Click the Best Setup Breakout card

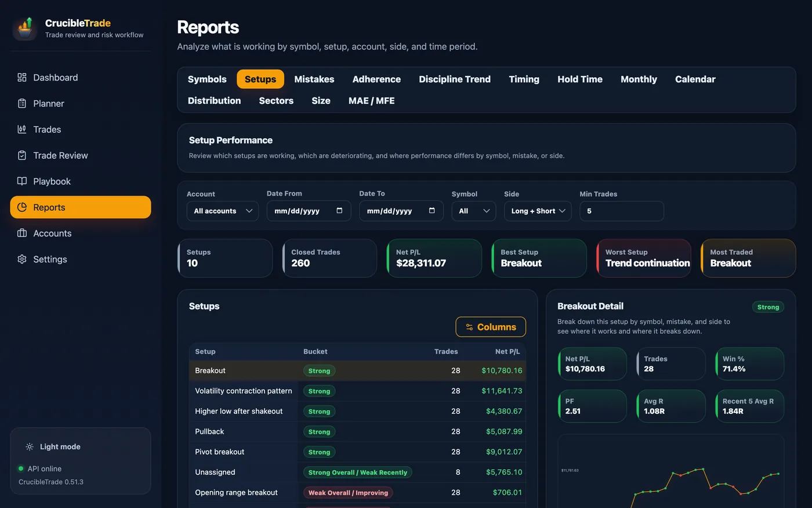[539, 258]
